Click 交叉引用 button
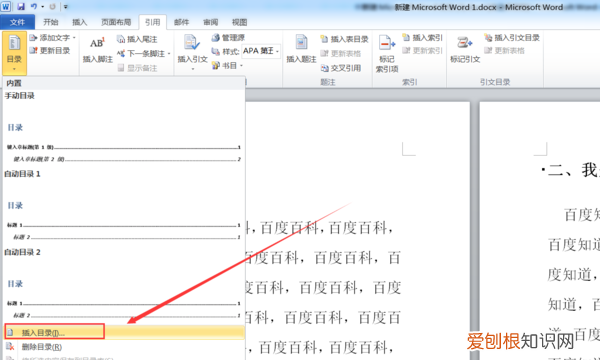 (341, 68)
